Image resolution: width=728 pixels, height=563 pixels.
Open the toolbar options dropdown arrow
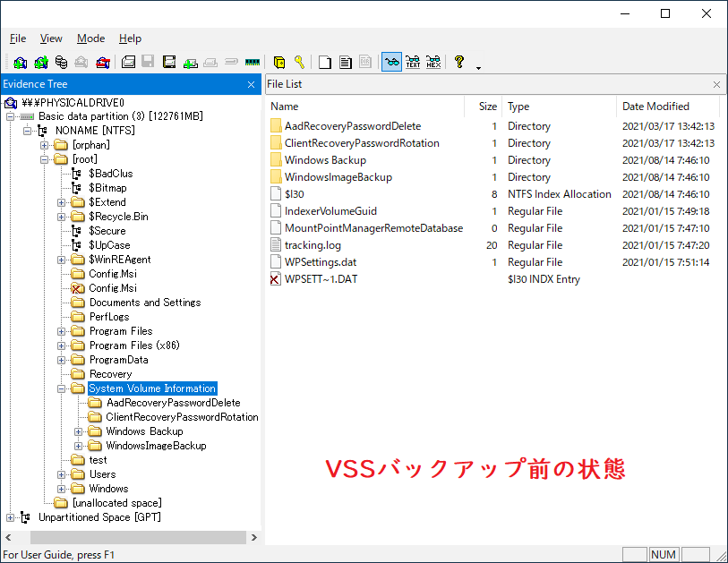[x=479, y=68]
